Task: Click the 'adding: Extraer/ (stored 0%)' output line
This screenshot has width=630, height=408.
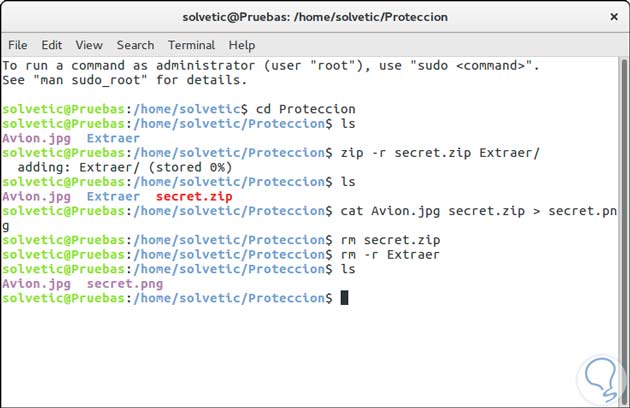Action: pyautogui.click(x=125, y=168)
